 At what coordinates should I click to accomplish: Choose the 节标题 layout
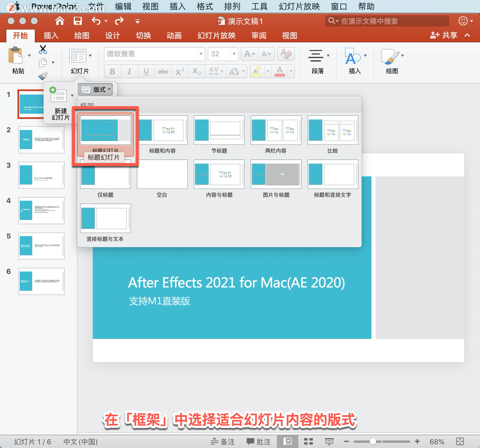219,135
